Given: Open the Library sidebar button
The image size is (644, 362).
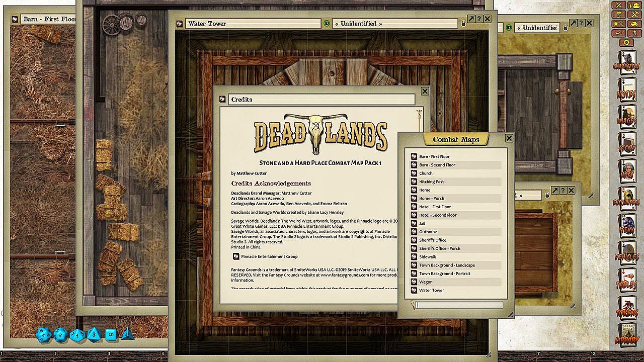Looking at the screenshot, I should click(x=626, y=335).
